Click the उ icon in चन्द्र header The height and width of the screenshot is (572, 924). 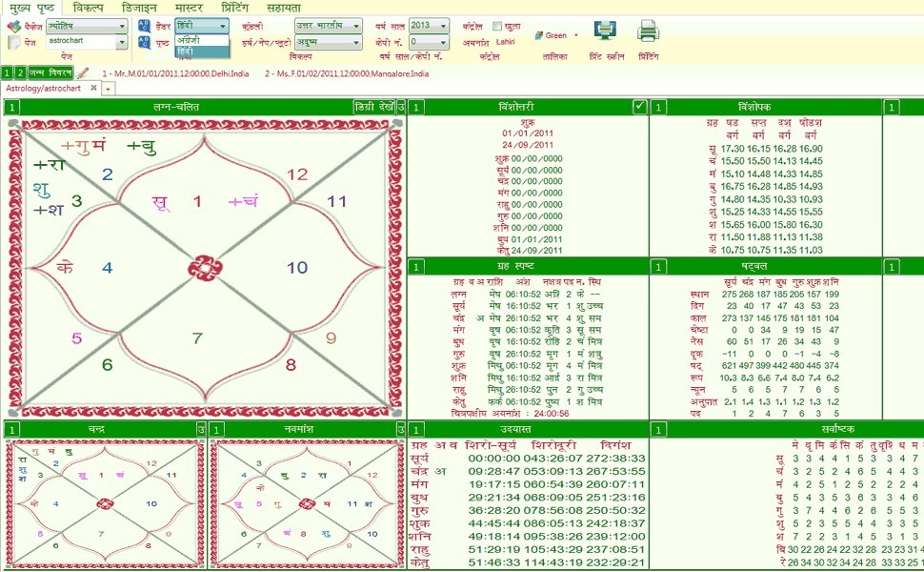201,429
